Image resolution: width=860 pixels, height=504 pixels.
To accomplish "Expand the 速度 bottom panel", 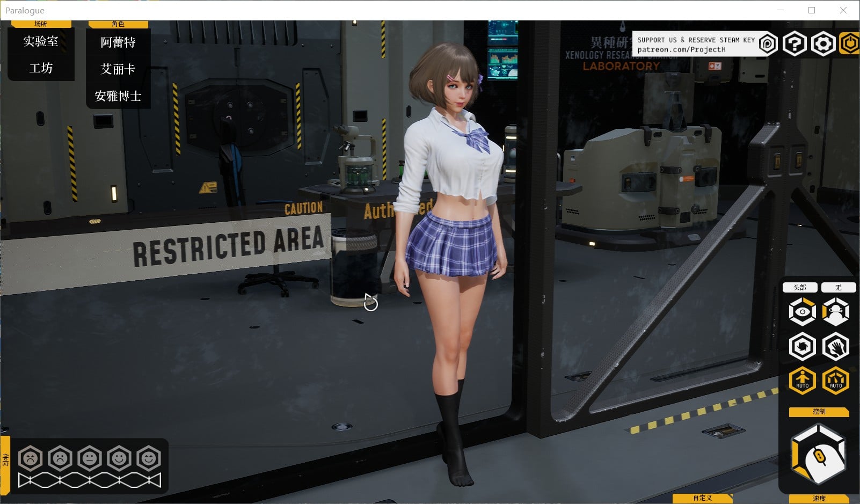I will pyautogui.click(x=819, y=499).
